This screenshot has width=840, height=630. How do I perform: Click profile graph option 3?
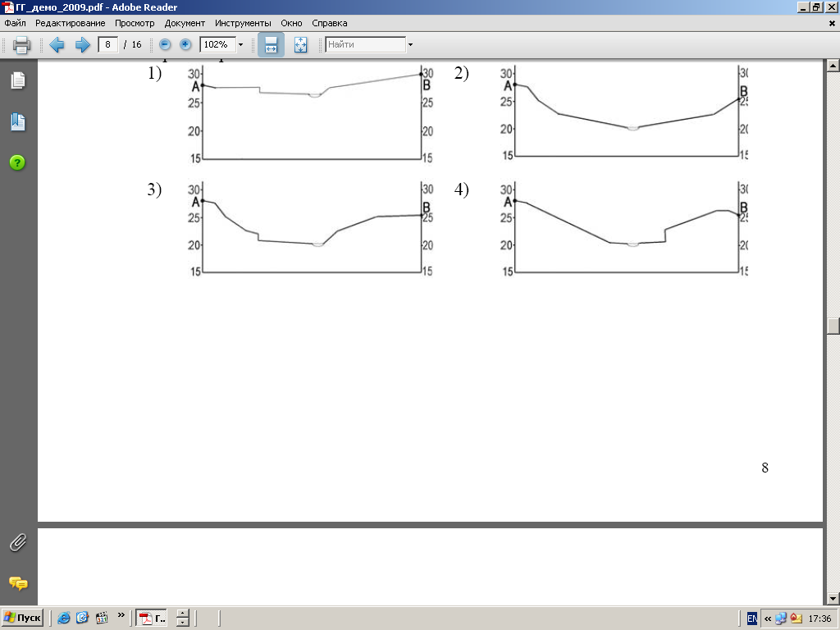point(309,230)
